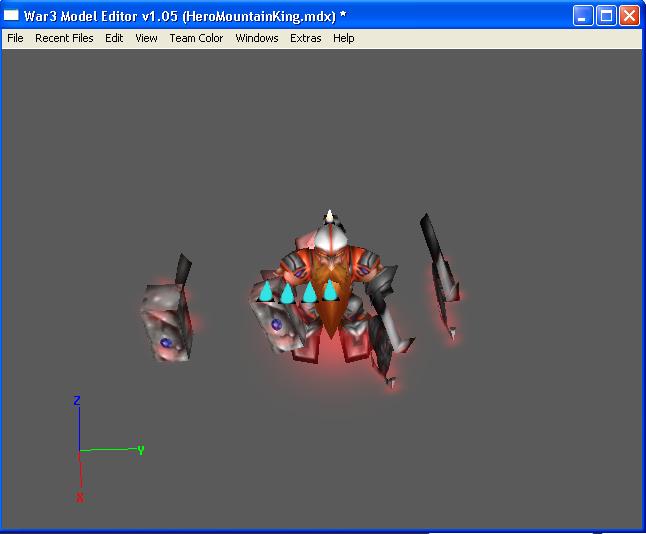This screenshot has height=534, width=646.
Task: Open the Recent Files menu
Action: 64,38
